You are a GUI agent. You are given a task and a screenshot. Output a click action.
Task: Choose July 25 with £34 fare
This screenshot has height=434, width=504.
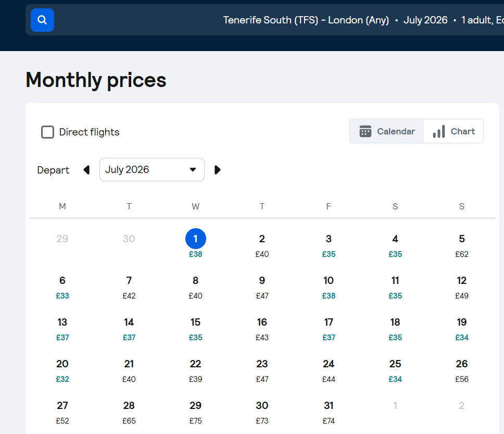click(395, 370)
